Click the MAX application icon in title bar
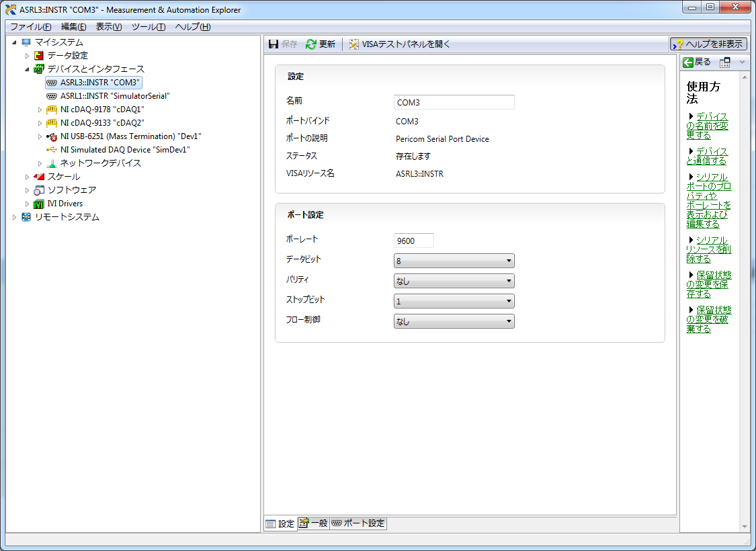Image resolution: width=756 pixels, height=551 pixels. coord(11,9)
